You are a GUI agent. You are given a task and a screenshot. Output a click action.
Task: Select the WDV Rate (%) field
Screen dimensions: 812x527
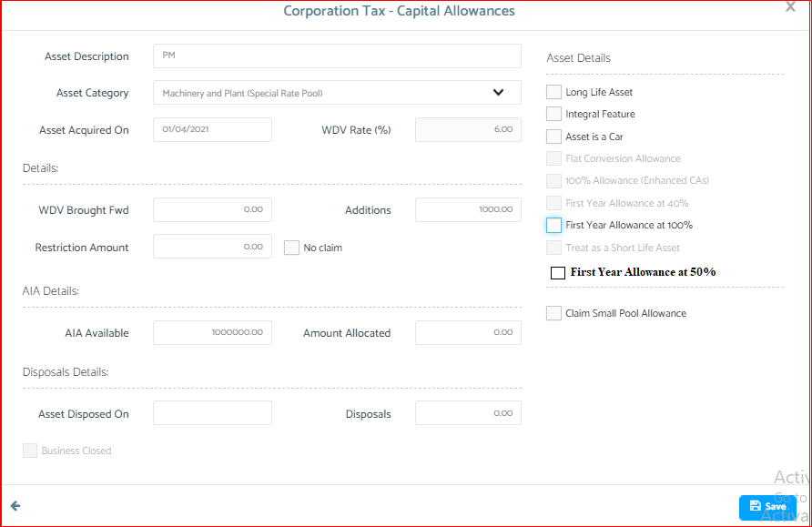tap(468, 129)
